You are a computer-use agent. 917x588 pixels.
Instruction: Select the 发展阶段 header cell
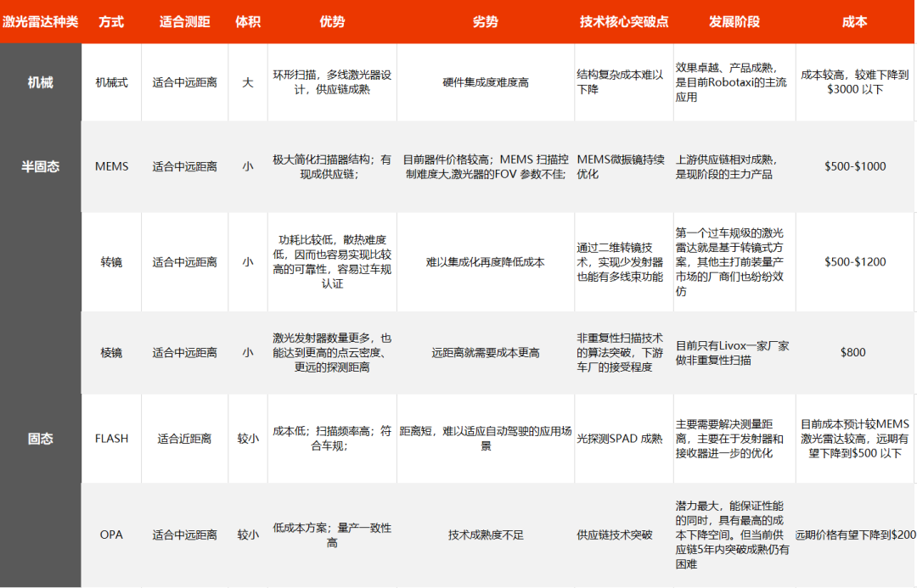734,21
